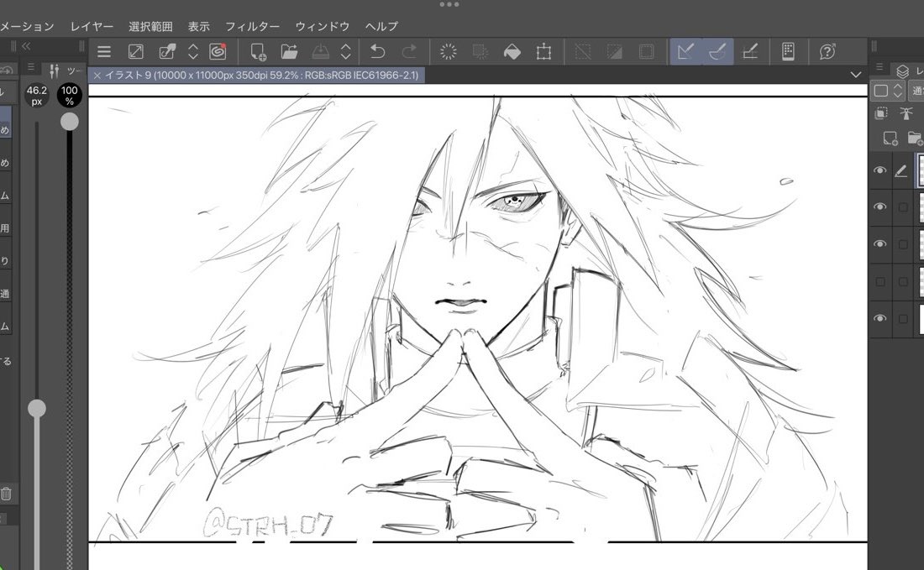
Task: Click the greyed-out save icon
Action: (320, 52)
